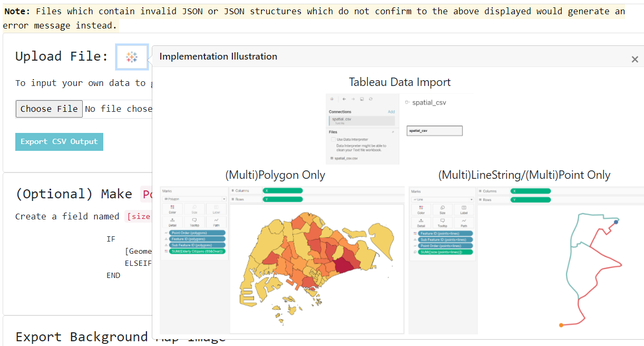644x346 pixels.
Task: Click the Sub Feature ID (polygons) pill
Action: pyautogui.click(x=197, y=245)
